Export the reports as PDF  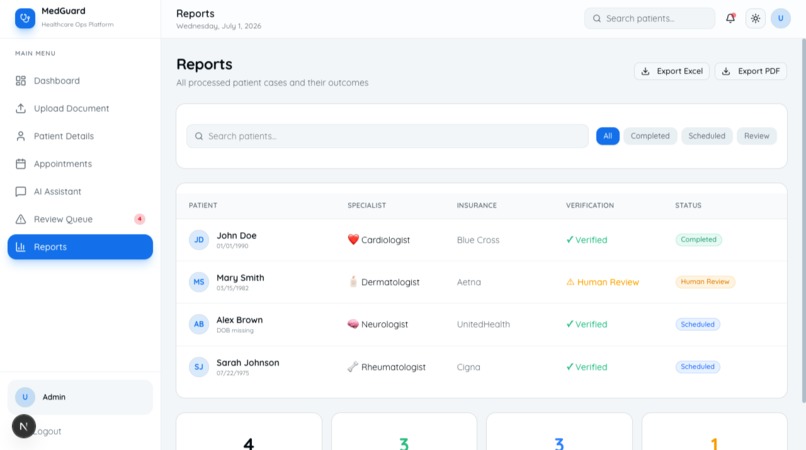coord(750,71)
